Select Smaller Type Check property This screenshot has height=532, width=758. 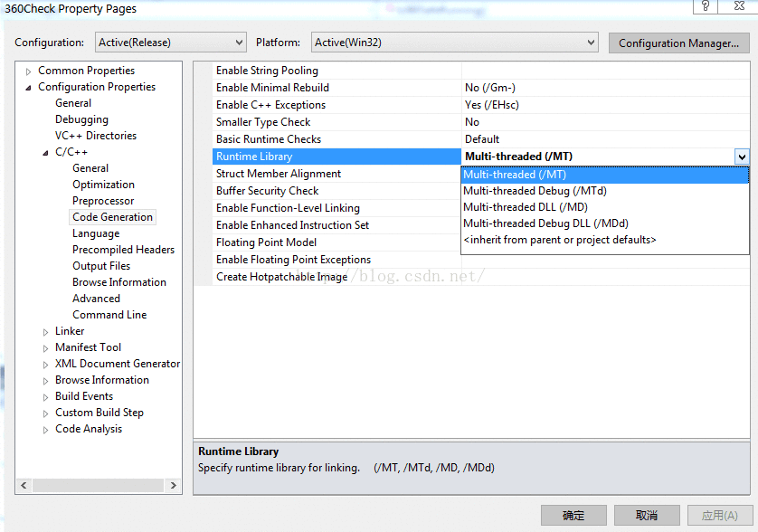click(x=337, y=122)
